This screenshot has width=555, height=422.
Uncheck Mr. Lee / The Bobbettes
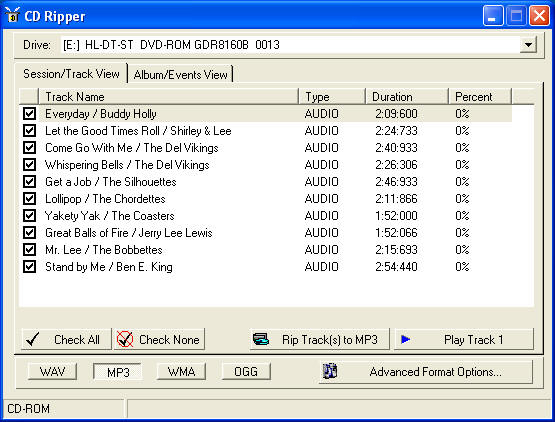(x=29, y=250)
